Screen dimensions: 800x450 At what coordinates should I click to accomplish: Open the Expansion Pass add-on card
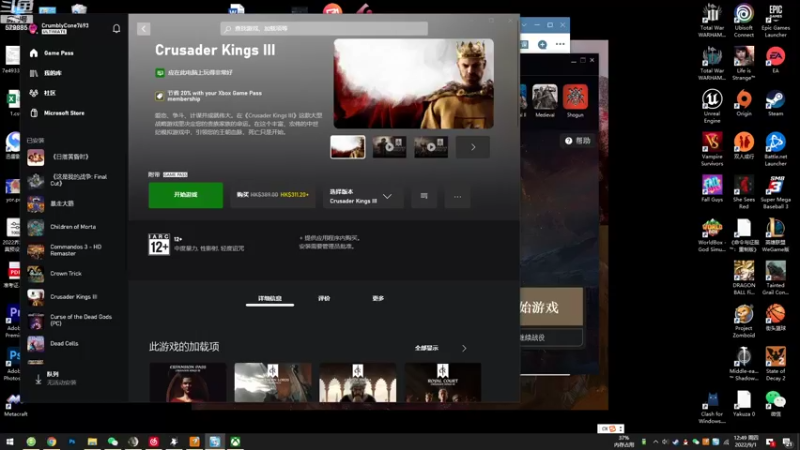click(187, 382)
